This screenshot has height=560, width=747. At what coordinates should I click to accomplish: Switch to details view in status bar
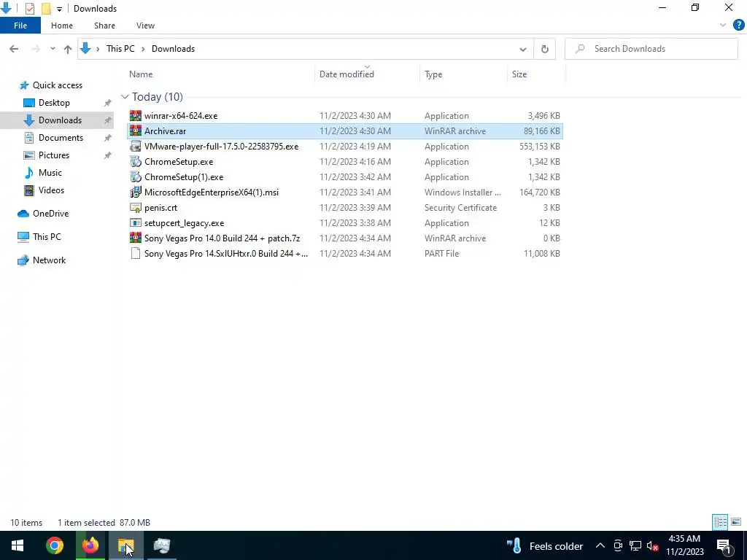click(720, 522)
